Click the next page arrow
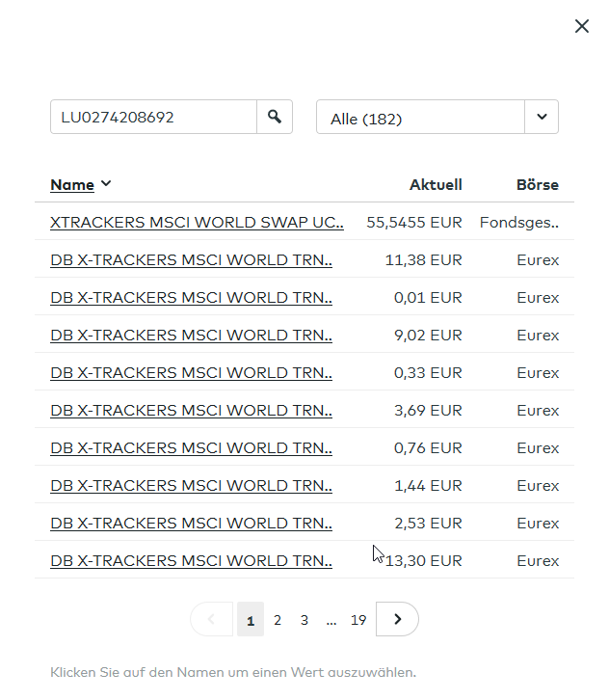Viewport: 609px width, 700px height. [397, 619]
